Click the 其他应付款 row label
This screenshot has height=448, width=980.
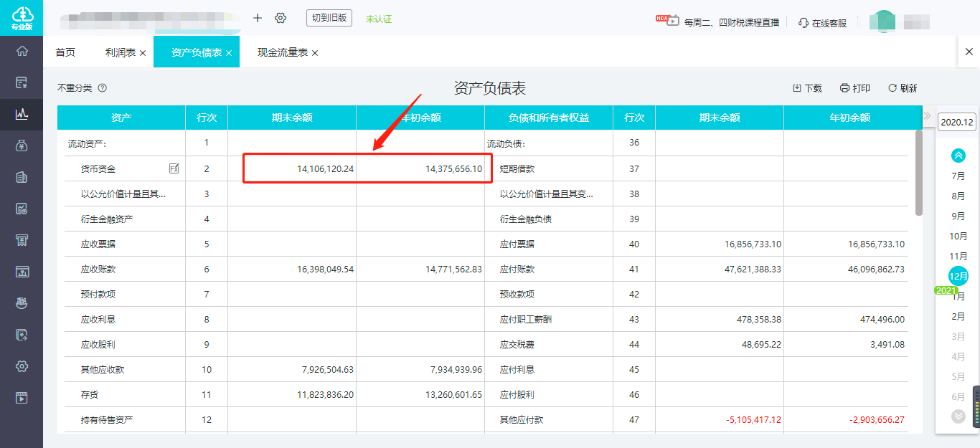click(x=522, y=420)
